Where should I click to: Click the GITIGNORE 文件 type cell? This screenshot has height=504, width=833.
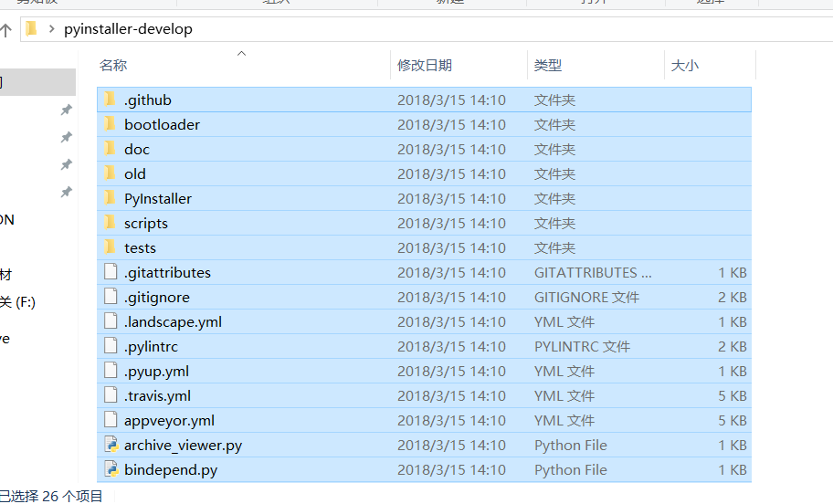(x=587, y=298)
